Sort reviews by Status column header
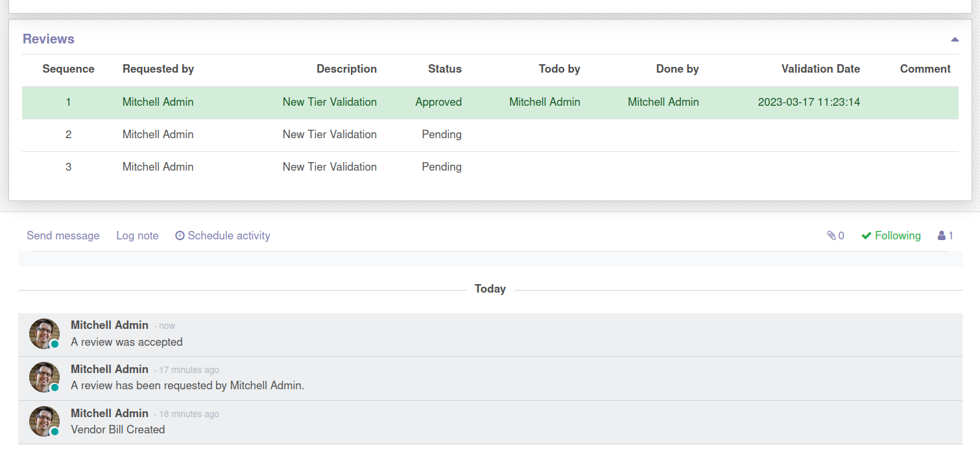 [x=444, y=69]
